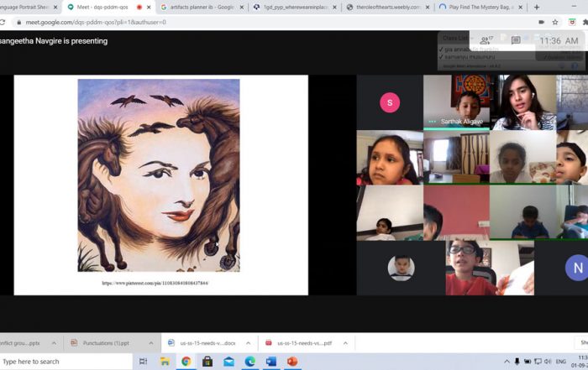Screen dimensions: 588x370
Task: Open the network tray icon
Action: click(538, 362)
